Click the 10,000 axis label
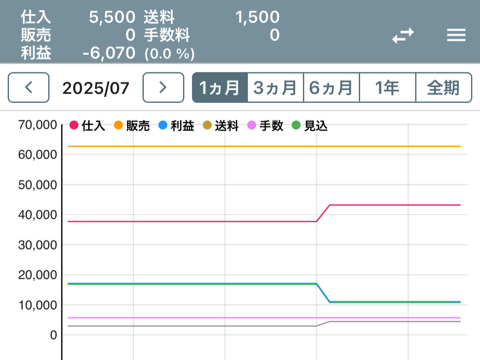 tap(37, 305)
